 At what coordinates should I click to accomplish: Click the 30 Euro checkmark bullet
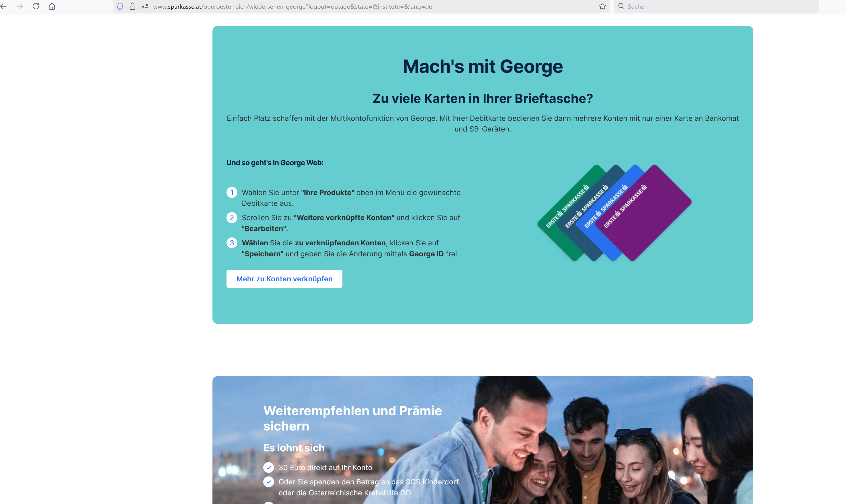[x=269, y=468]
